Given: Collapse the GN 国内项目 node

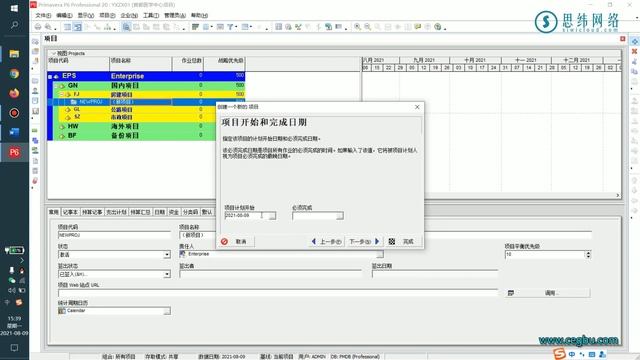Looking at the screenshot, I should [56, 86].
